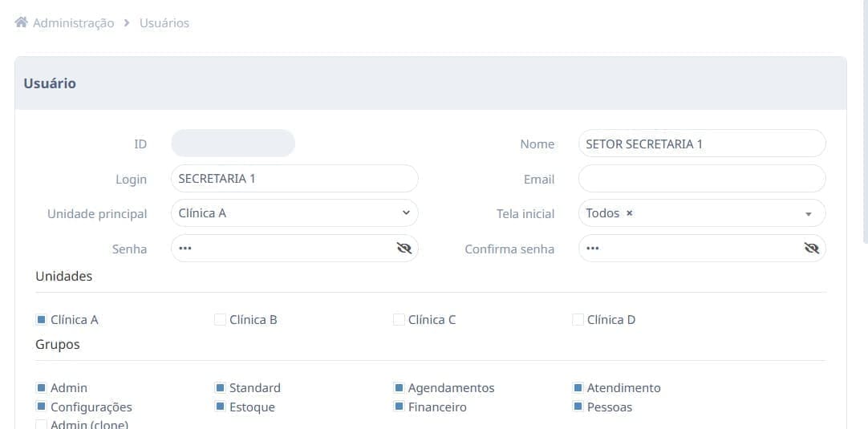The image size is (868, 429).
Task: Enable the Clínica B unit checkbox
Action: pyautogui.click(x=220, y=319)
